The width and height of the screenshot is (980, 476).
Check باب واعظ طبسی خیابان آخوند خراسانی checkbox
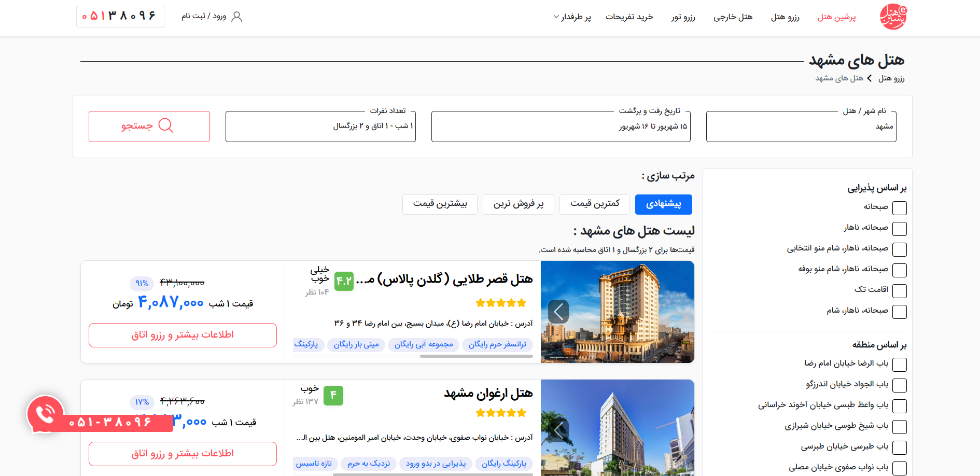click(900, 406)
